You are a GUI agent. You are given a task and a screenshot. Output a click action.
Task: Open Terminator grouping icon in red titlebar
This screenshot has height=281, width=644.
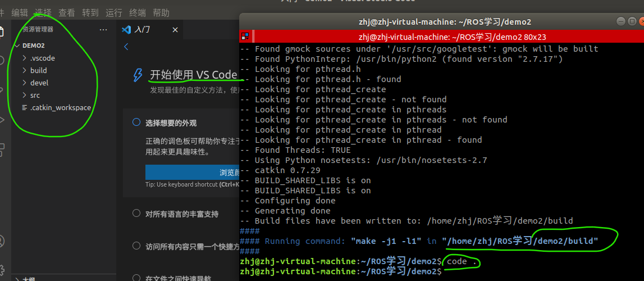(245, 36)
